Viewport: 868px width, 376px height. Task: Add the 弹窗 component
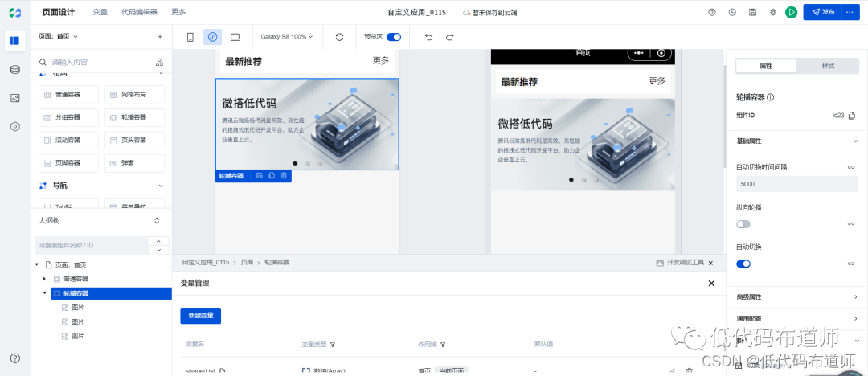(x=134, y=163)
